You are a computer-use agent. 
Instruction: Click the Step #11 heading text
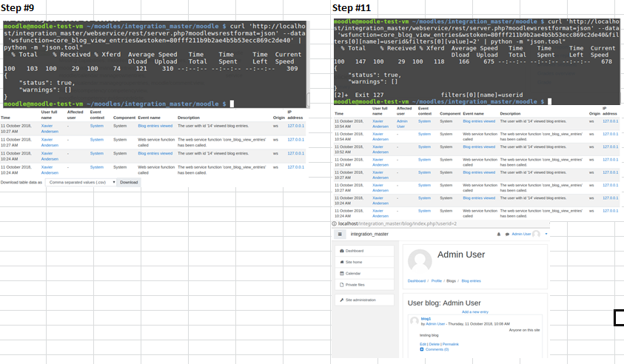click(x=352, y=7)
